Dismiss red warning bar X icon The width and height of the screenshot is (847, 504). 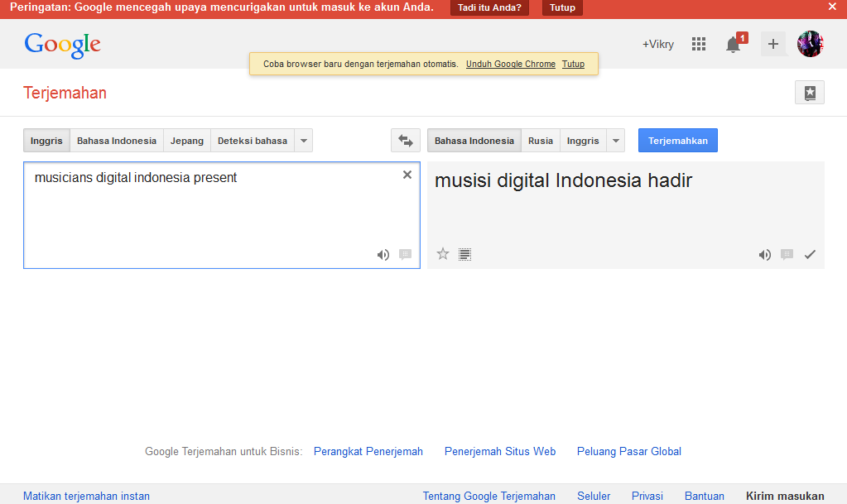click(832, 7)
